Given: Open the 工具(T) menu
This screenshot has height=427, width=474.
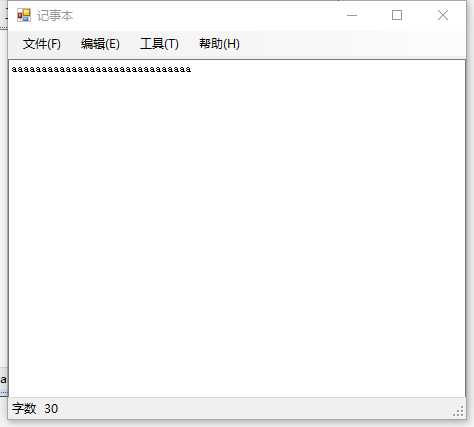Looking at the screenshot, I should (x=159, y=44).
